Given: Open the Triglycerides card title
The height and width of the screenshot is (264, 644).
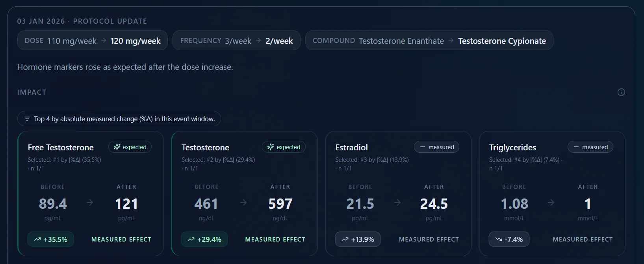Looking at the screenshot, I should (x=512, y=148).
